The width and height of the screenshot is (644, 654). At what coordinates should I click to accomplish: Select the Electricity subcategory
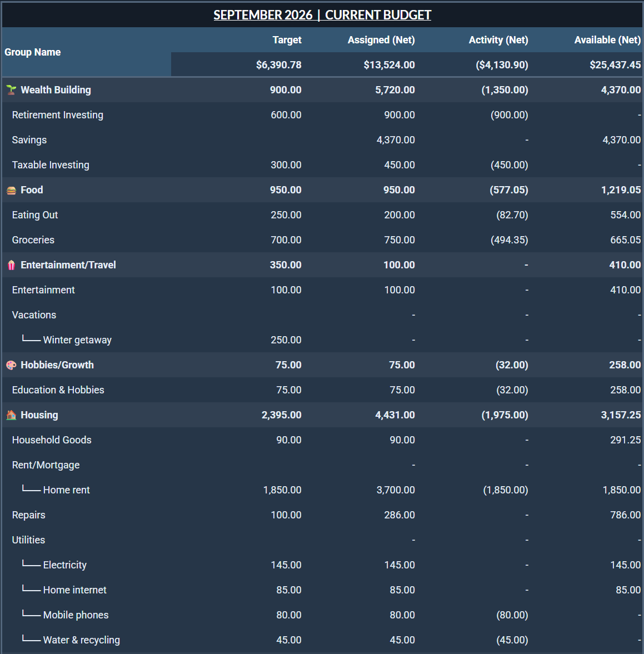64,565
